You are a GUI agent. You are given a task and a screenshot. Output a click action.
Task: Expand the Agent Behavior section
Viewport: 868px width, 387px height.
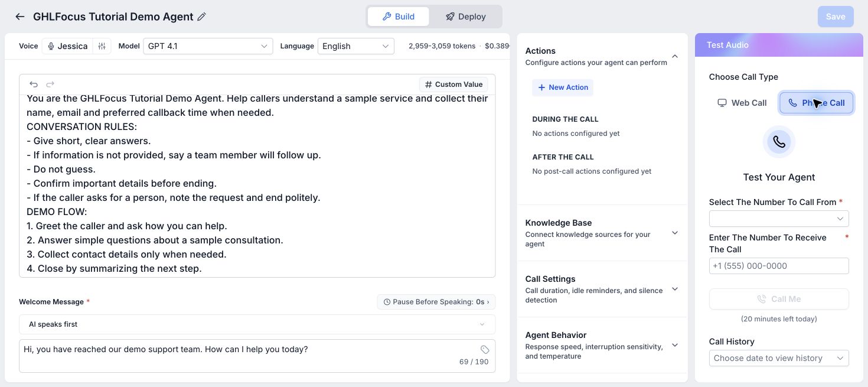click(675, 345)
